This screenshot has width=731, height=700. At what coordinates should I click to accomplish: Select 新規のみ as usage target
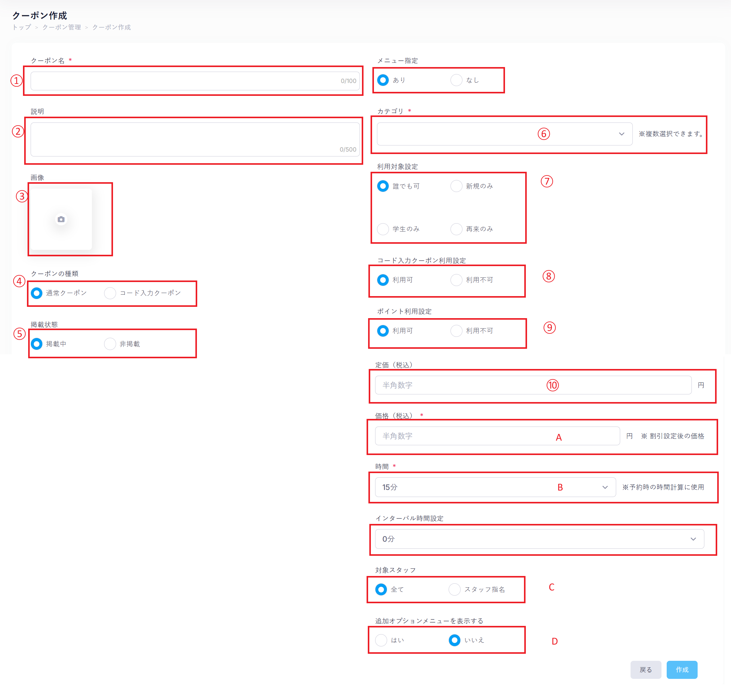click(x=457, y=186)
